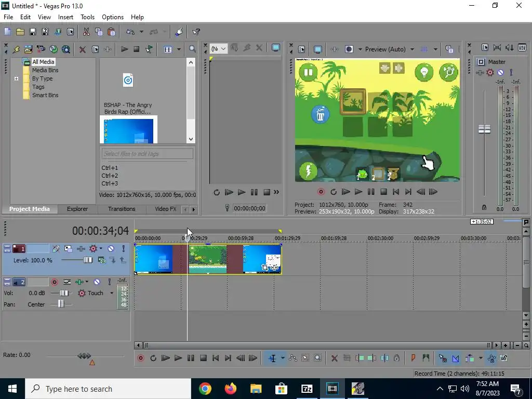
Task: Select the Media Bins folder
Action: 45,70
